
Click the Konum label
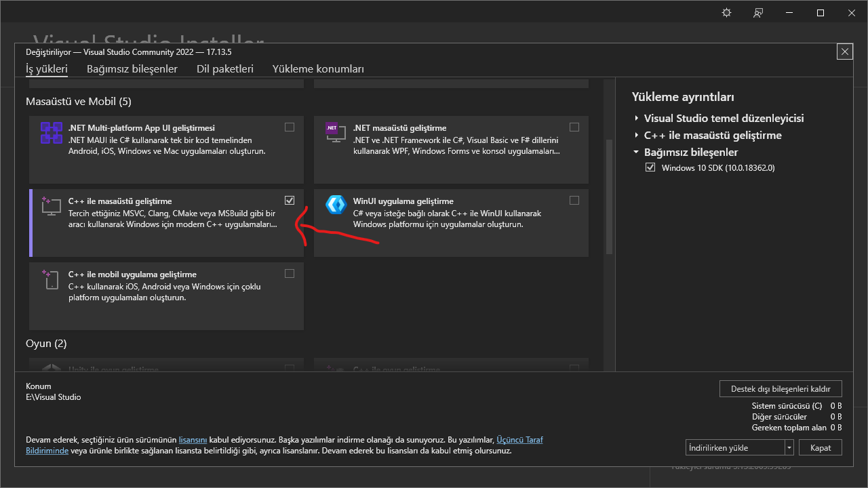[x=39, y=386]
